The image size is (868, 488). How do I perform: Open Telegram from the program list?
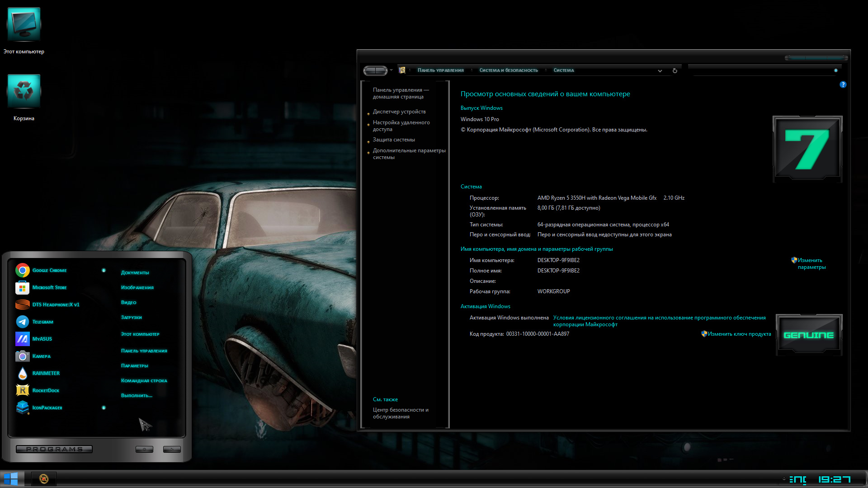pos(35,322)
